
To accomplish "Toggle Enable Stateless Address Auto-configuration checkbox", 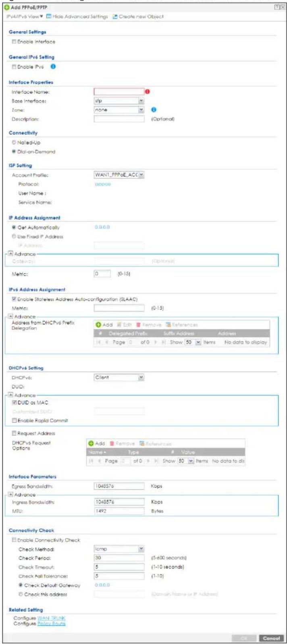I will (x=14, y=299).
